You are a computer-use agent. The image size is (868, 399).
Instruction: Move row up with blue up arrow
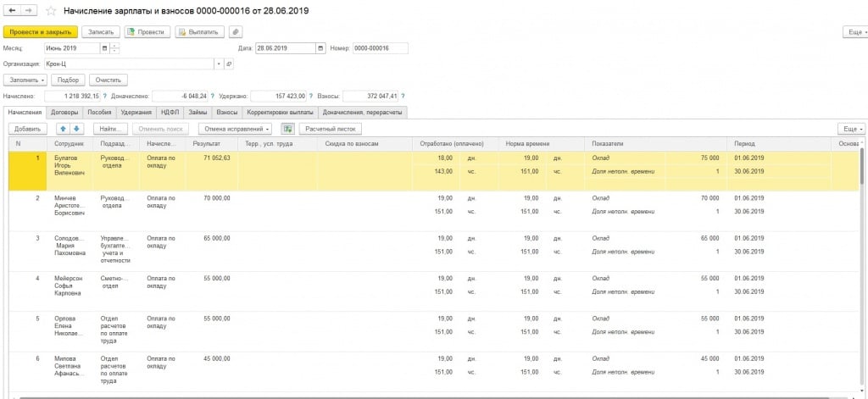click(x=63, y=129)
